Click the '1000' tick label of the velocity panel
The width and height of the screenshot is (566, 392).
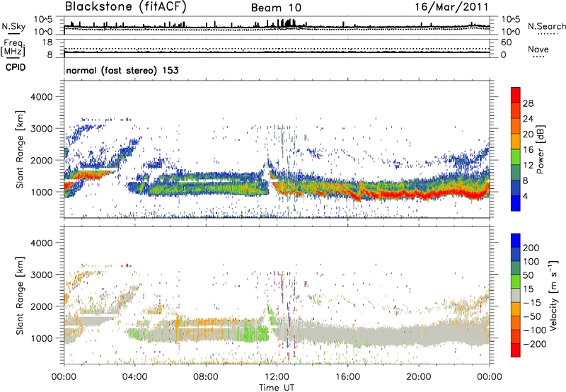(41, 338)
